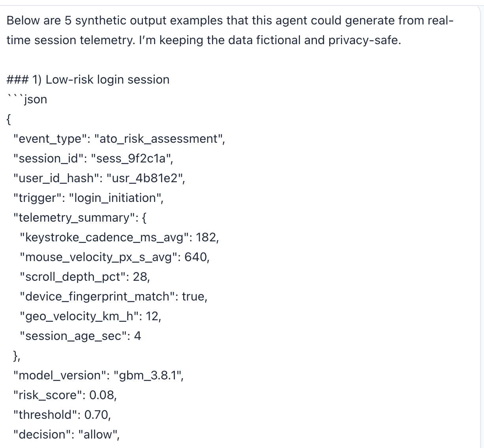Click the "model_version" gbm_3.8.1 line
The image size is (484, 448).
click(x=99, y=375)
